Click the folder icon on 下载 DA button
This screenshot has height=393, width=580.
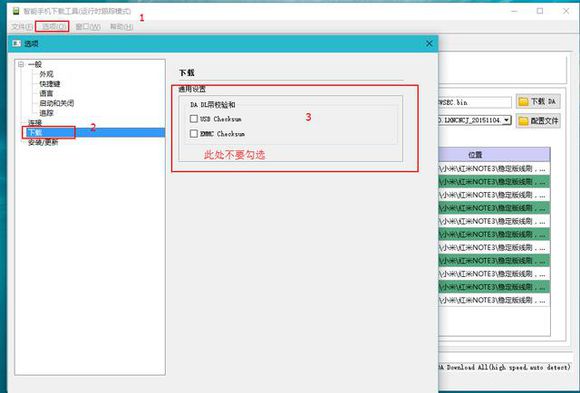(x=523, y=101)
